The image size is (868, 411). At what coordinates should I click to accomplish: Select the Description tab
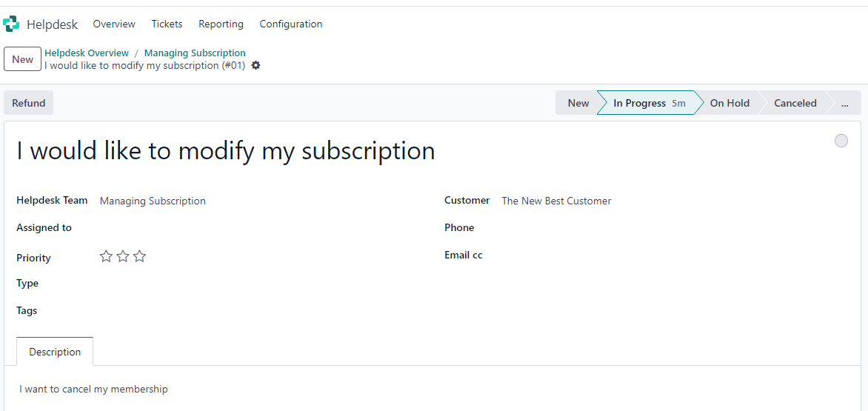[55, 352]
